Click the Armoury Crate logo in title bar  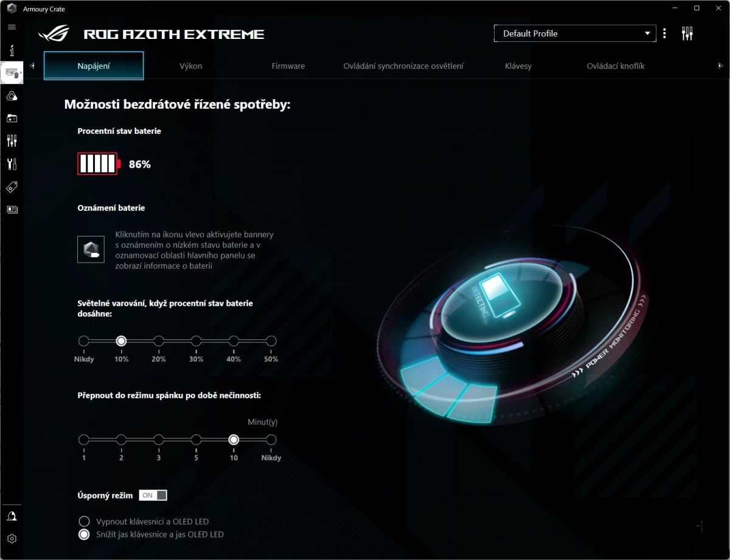(x=12, y=9)
